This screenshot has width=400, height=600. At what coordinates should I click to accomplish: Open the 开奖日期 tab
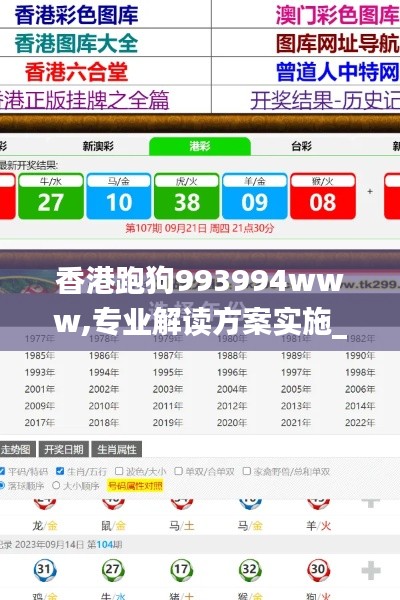point(64,449)
